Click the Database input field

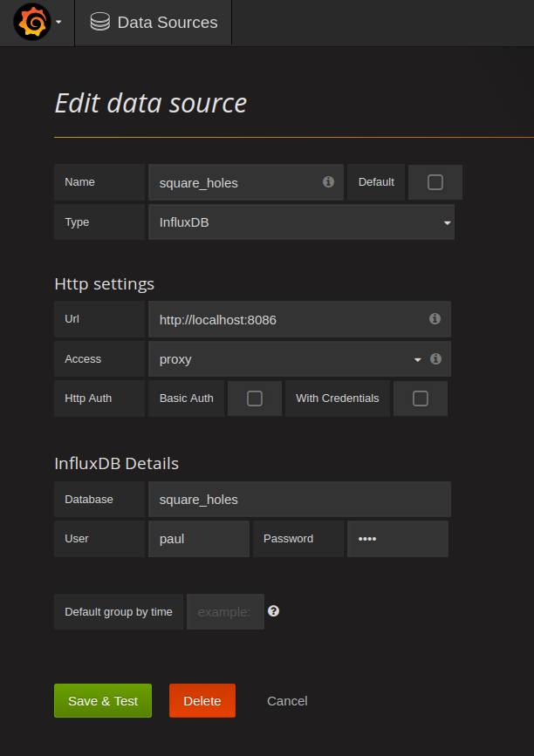click(299, 500)
